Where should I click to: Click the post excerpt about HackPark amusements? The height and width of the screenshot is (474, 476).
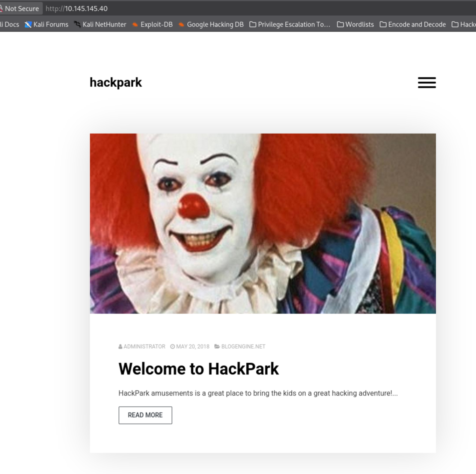258,393
